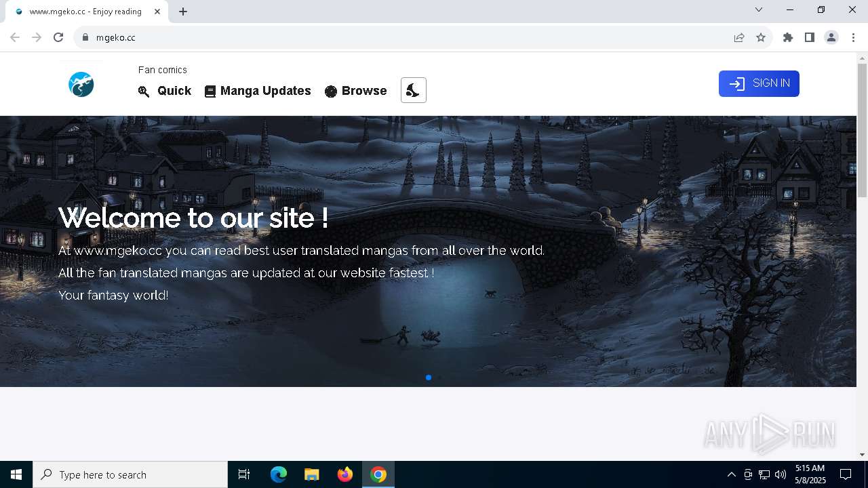Click the Welcome to our site heading
Image resolution: width=868 pixels, height=488 pixels.
193,218
